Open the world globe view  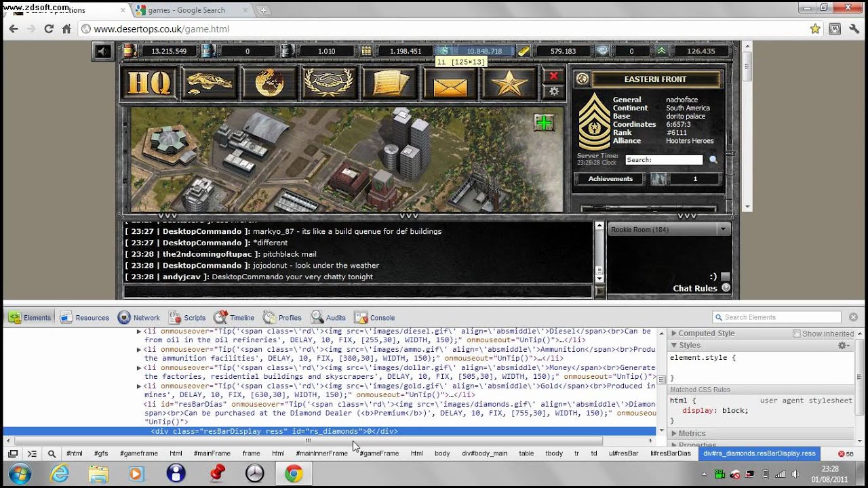coord(269,83)
